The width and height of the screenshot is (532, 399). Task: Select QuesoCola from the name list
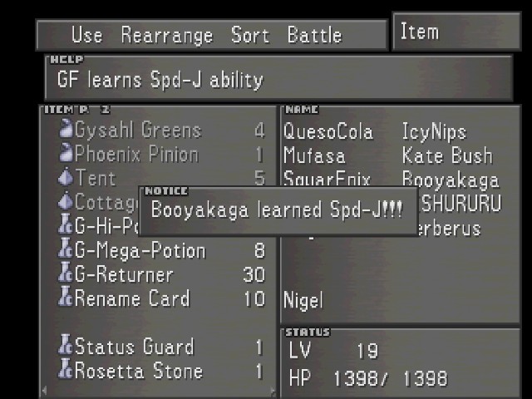[x=328, y=131]
